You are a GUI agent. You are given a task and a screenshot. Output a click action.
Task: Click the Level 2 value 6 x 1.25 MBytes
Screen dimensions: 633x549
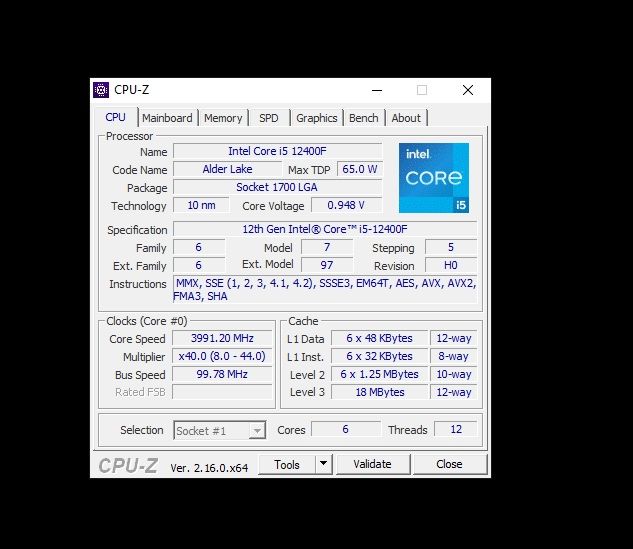coord(379,374)
